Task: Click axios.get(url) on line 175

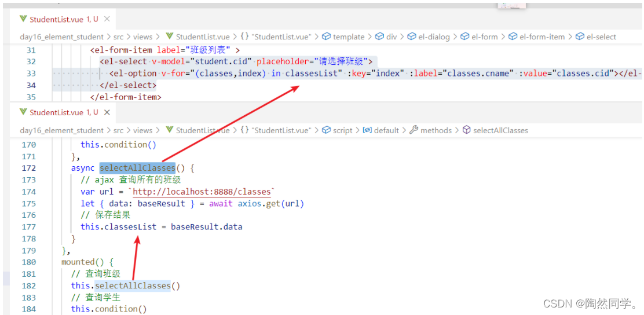Action: [x=271, y=203]
